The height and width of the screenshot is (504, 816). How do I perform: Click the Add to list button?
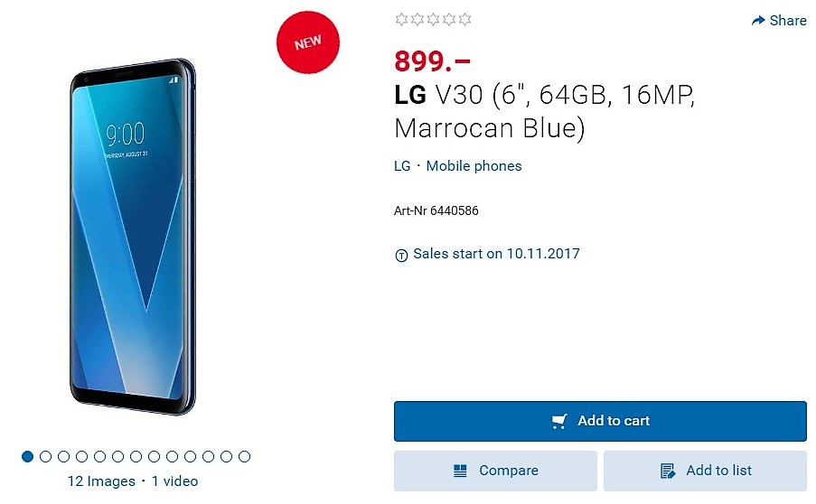coord(705,471)
